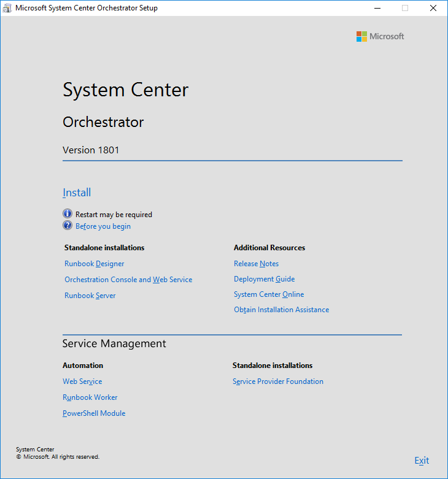This screenshot has width=448, height=479.
Task: Close the Orchestrator Setup window
Action: coord(433,8)
